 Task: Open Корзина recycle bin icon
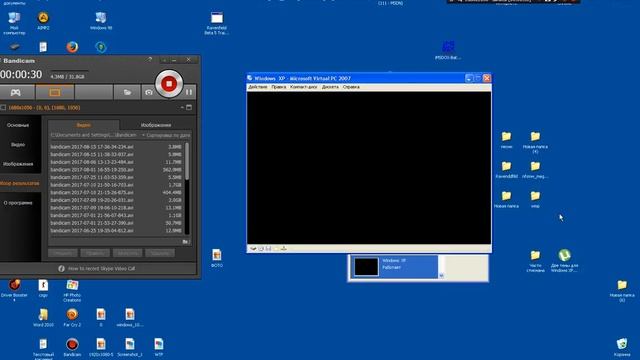coord(622,347)
